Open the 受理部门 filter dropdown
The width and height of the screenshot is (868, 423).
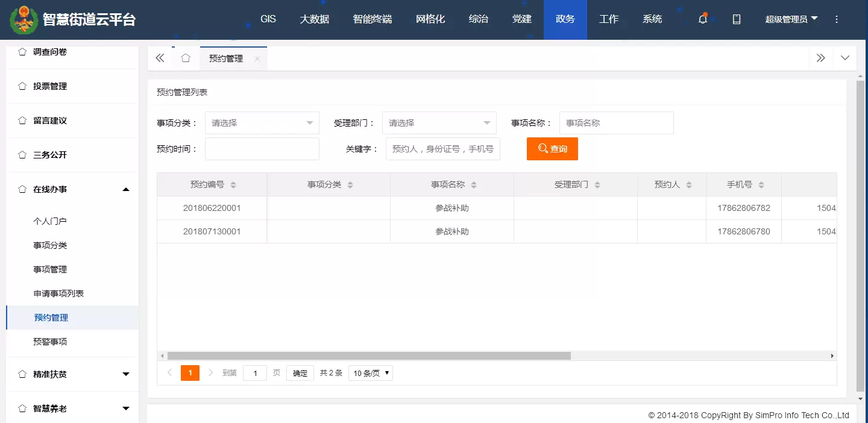pyautogui.click(x=439, y=123)
